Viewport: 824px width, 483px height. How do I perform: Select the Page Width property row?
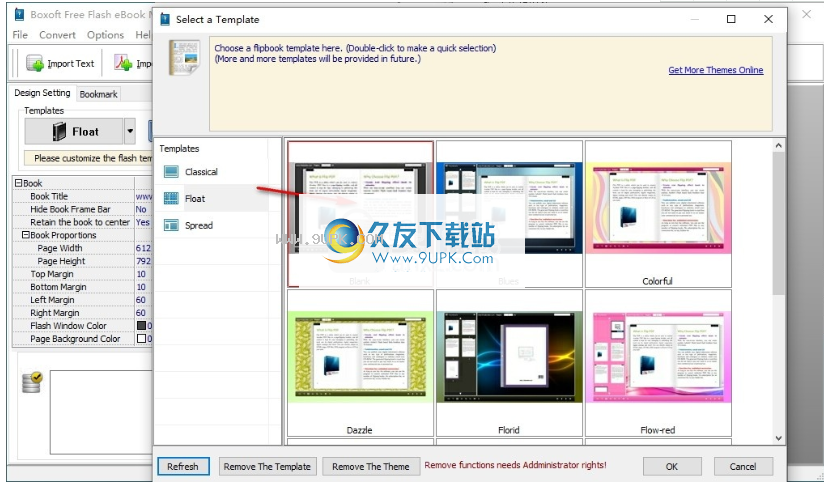point(83,248)
